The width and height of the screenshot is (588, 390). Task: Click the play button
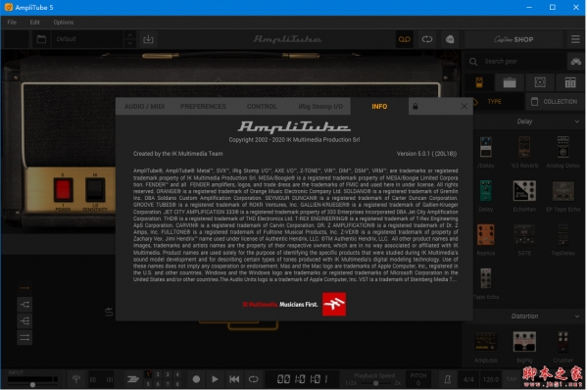[215, 379]
